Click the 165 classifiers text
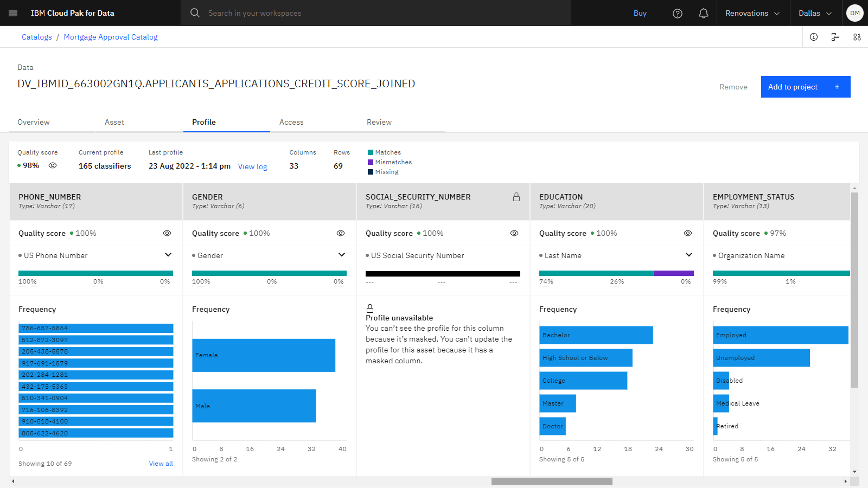Screen dimensions: 868x488 105,166
